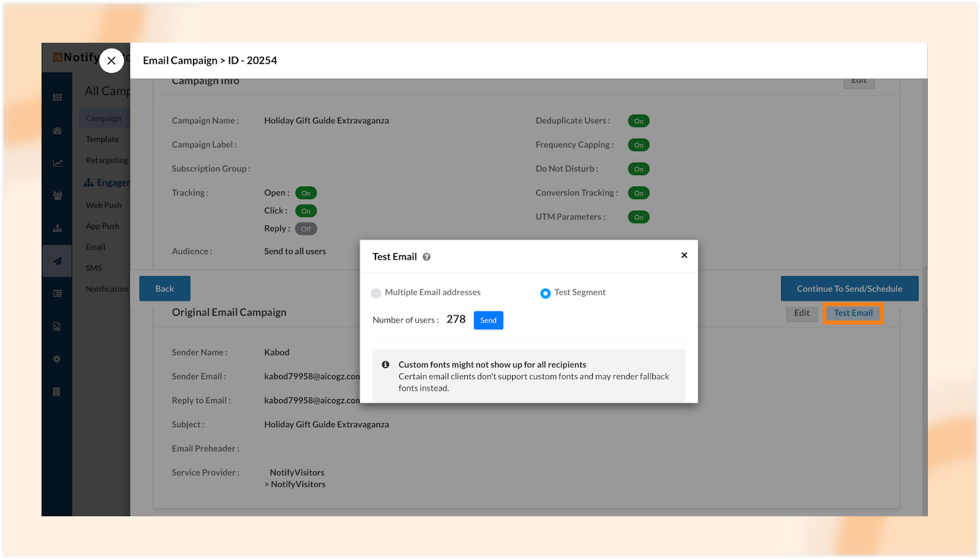This screenshot has width=980, height=559.
Task: Toggle Deduplicate Users switch
Action: [x=638, y=121]
